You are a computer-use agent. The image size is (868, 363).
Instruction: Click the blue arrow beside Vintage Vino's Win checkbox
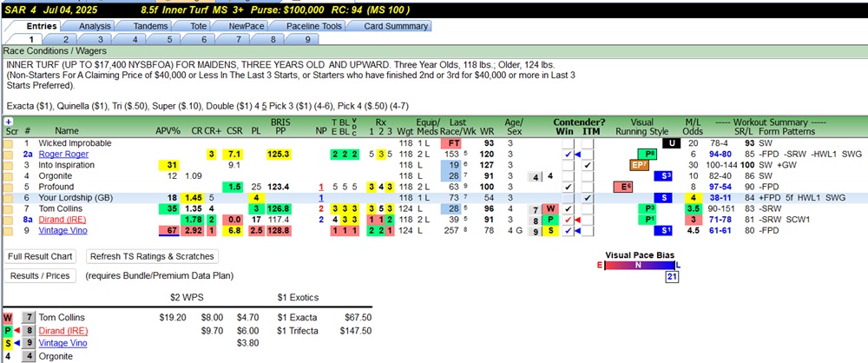point(577,231)
